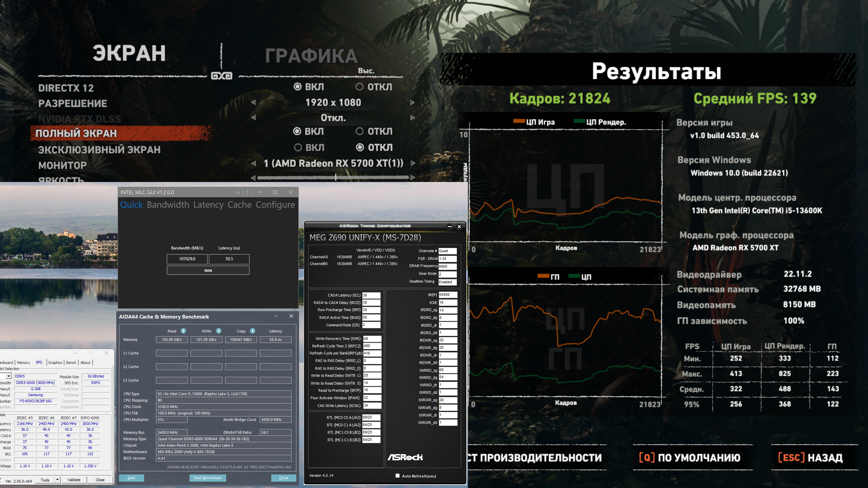This screenshot has width=868, height=488.
Task: Click the tREFI field showing 64000
Action: pyautogui.click(x=448, y=295)
